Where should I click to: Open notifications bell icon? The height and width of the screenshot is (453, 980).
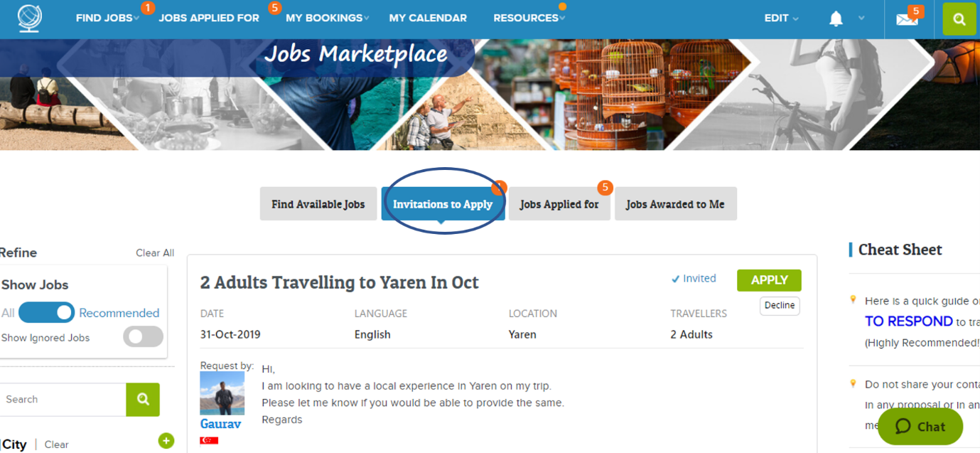click(836, 19)
